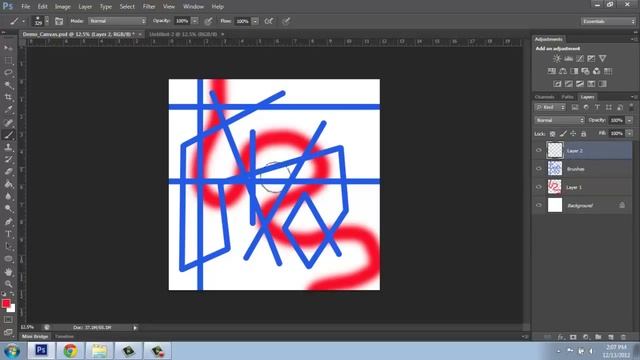Open the Essentials workspace dropdown

tap(608, 21)
